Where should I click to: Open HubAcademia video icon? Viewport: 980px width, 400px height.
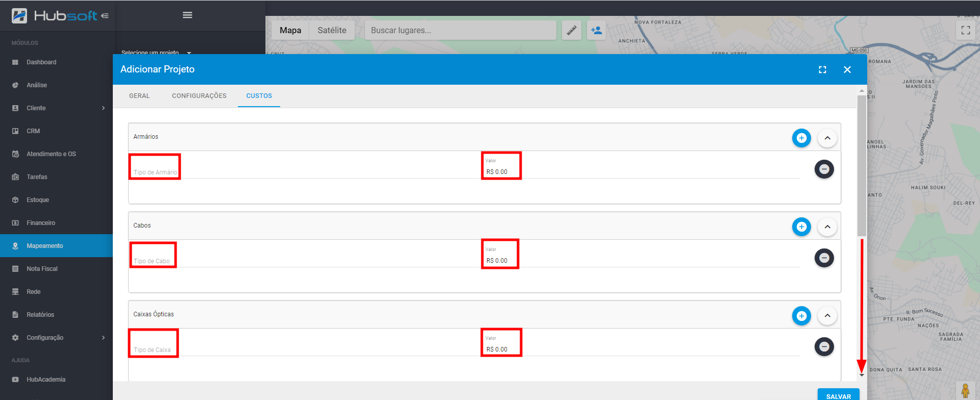tap(15, 380)
